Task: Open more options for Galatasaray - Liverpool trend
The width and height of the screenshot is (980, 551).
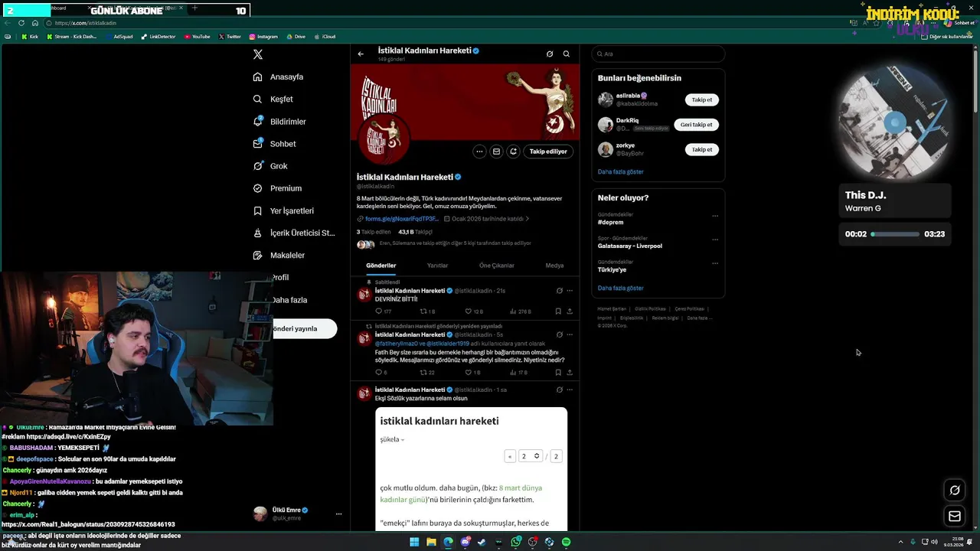Action: tap(715, 240)
